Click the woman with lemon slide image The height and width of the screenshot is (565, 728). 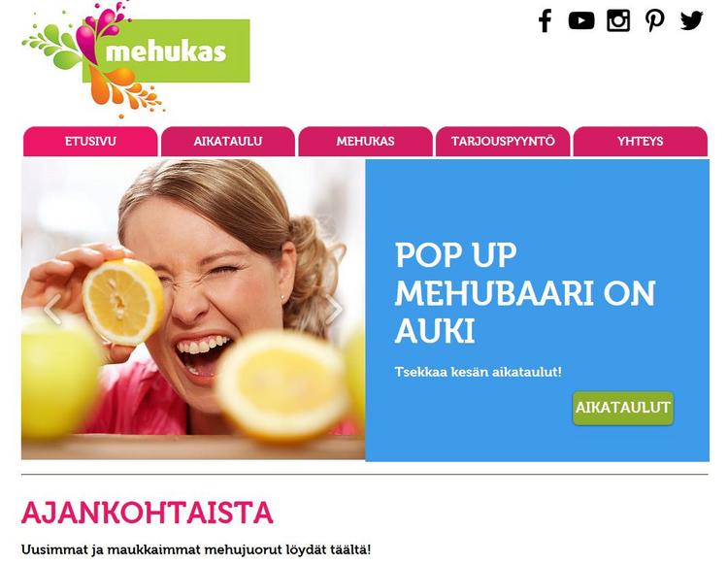(x=193, y=309)
